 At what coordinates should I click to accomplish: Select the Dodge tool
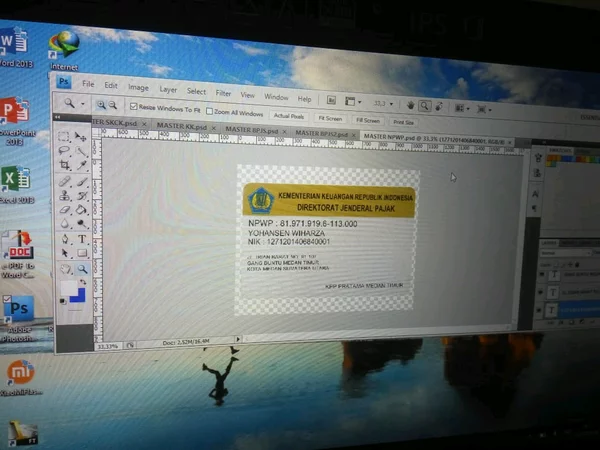point(82,224)
